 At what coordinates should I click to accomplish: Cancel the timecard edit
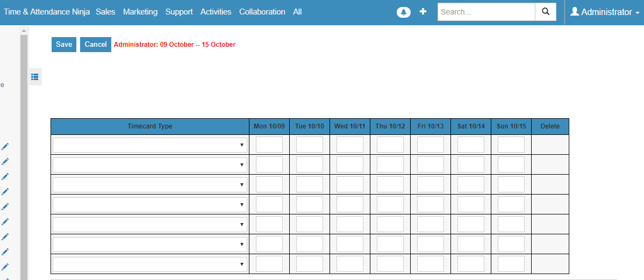point(96,45)
